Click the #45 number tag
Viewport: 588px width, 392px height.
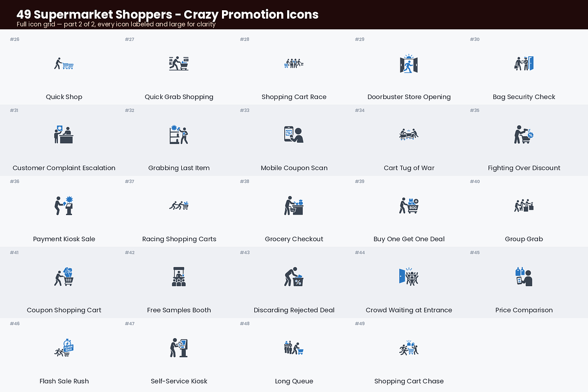[x=475, y=252]
